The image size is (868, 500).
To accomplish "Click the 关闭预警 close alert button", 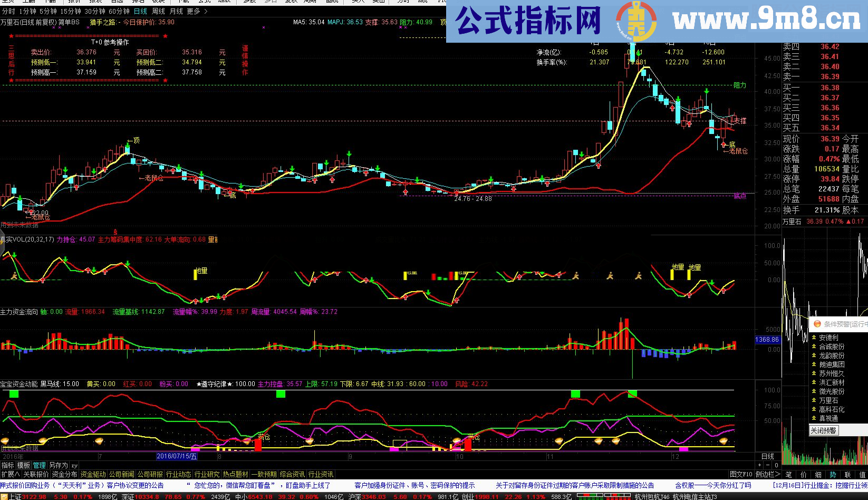I will click(823, 430).
